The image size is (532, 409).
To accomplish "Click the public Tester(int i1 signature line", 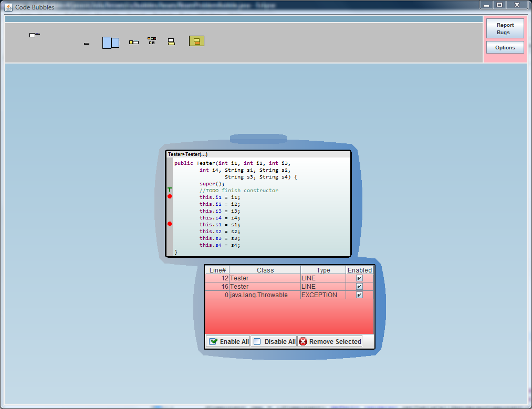I will click(233, 163).
